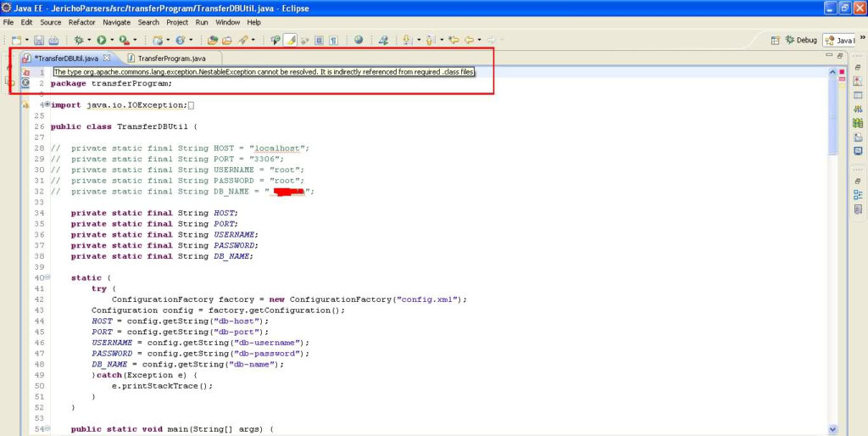Open the Edit menu
Image resolution: width=868 pixels, height=436 pixels.
[x=26, y=22]
